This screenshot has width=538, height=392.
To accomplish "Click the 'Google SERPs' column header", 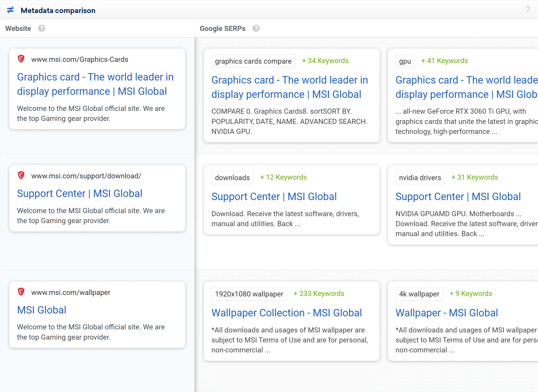I will click(222, 28).
